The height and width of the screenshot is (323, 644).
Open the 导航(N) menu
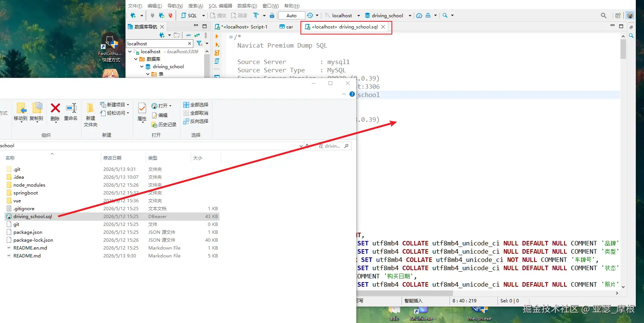pyautogui.click(x=175, y=6)
